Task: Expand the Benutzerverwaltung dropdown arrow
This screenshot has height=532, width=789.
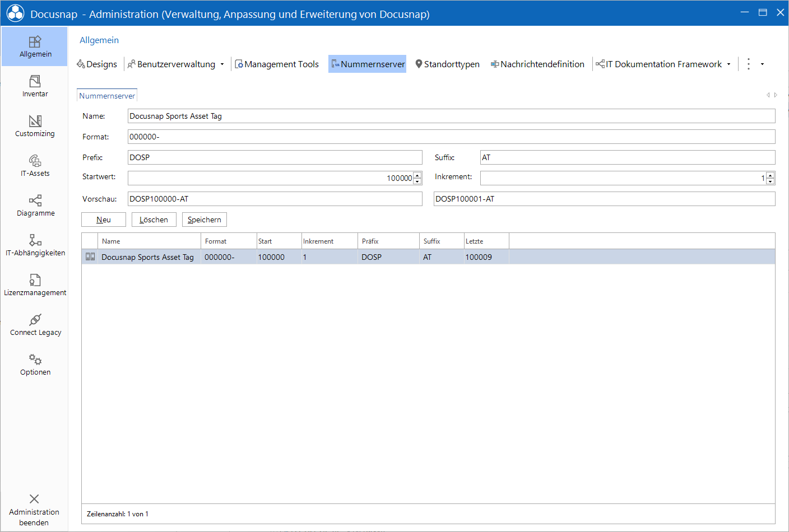Action: pos(222,64)
